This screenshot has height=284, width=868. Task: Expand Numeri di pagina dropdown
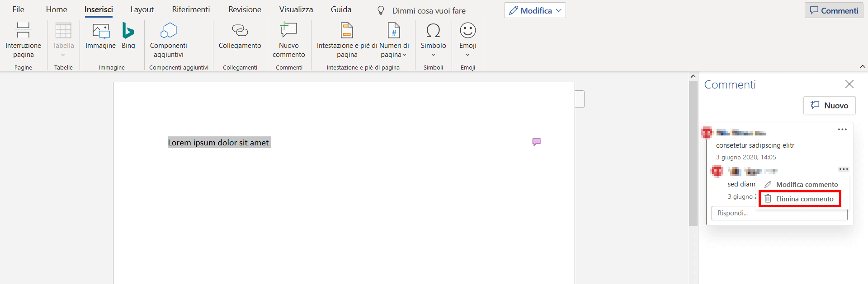[394, 40]
